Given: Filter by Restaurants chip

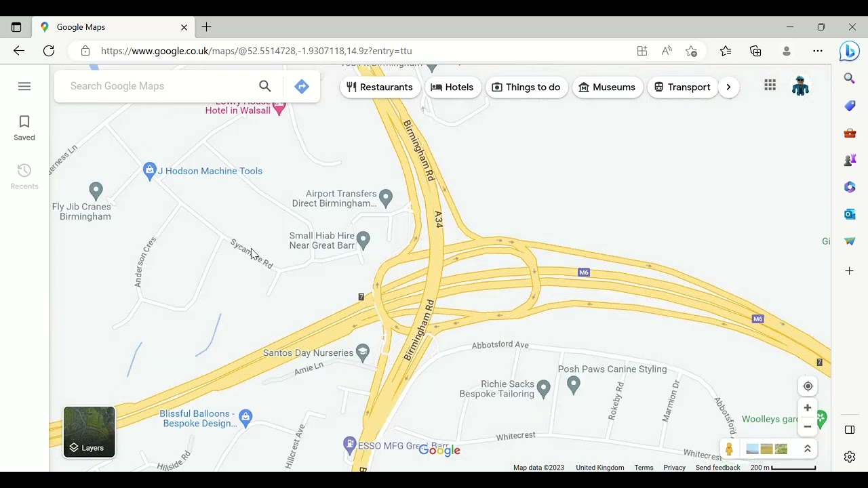Looking at the screenshot, I should (380, 87).
